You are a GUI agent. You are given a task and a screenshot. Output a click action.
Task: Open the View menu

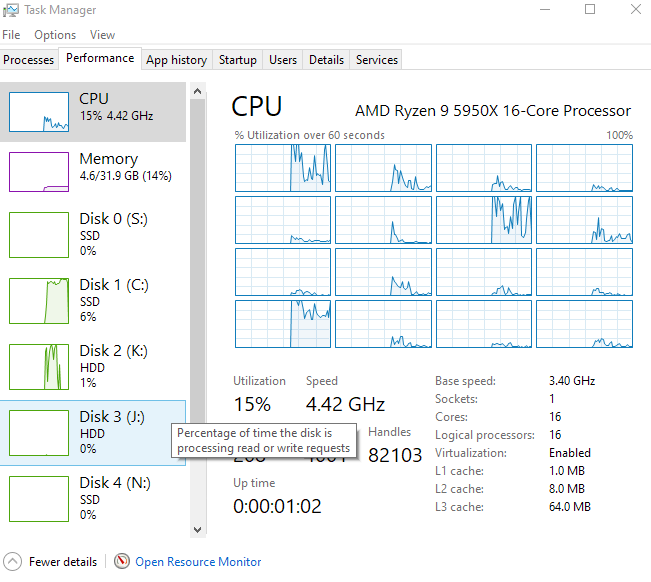[103, 35]
